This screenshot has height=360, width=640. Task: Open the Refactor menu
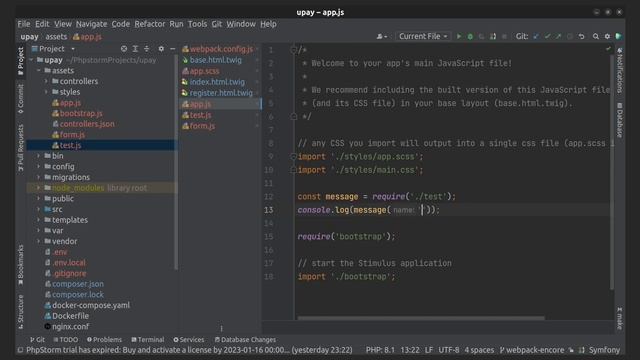150,24
